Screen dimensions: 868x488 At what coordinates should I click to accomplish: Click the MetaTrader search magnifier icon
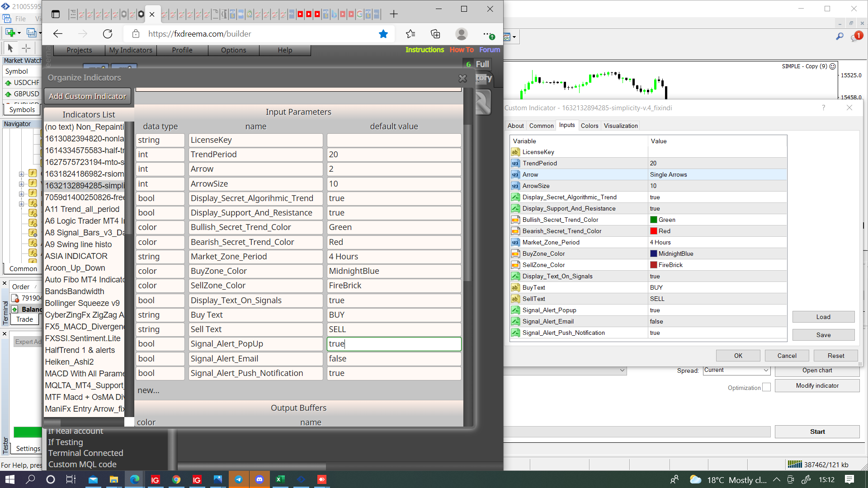click(840, 37)
